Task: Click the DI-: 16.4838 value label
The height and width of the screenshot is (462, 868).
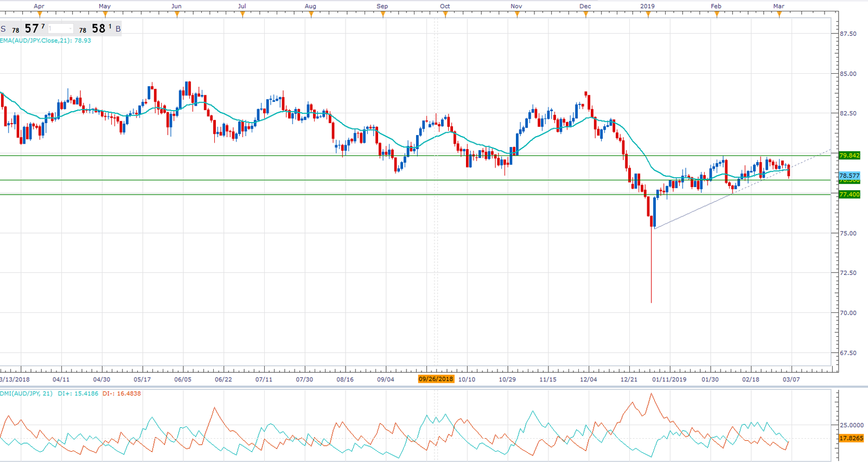Action: pyautogui.click(x=122, y=394)
